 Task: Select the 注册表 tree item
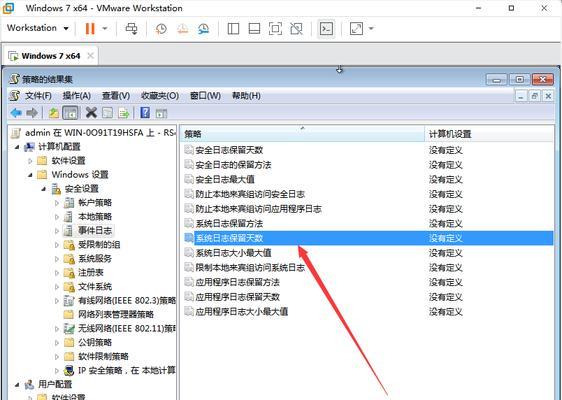[91, 272]
